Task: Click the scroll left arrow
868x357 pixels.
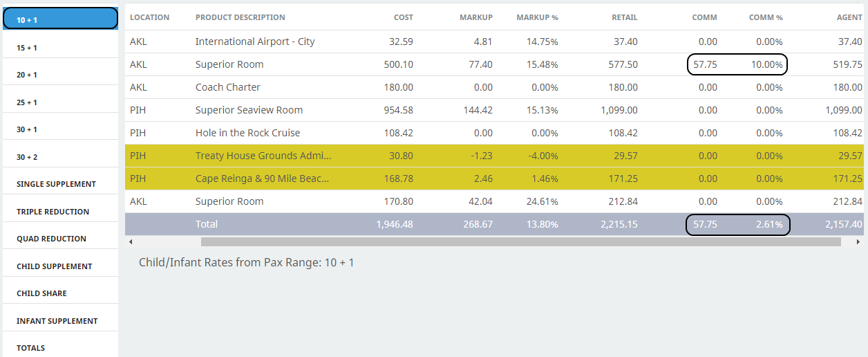Action: pos(131,242)
